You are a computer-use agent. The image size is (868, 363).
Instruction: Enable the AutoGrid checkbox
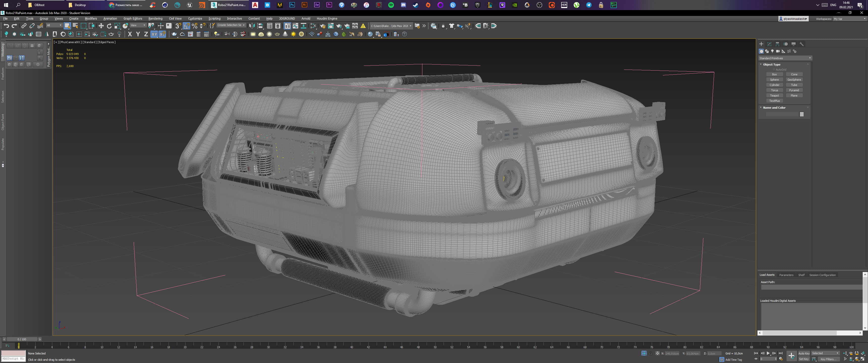click(774, 70)
